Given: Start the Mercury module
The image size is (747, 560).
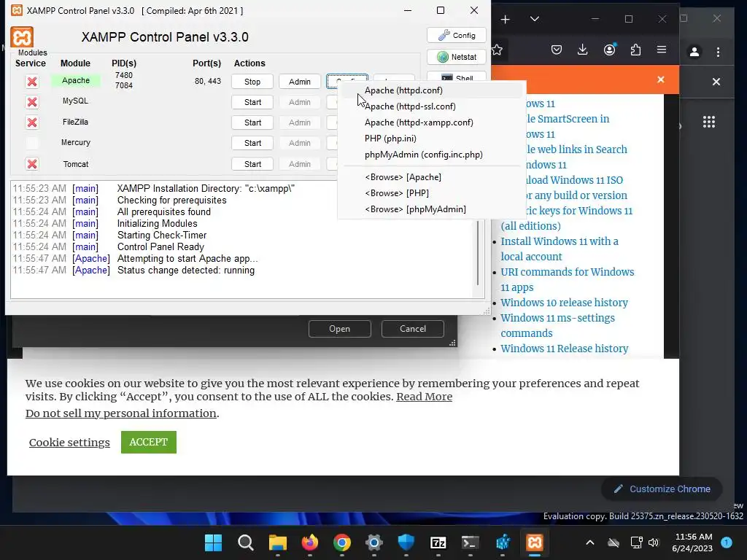Looking at the screenshot, I should point(252,143).
